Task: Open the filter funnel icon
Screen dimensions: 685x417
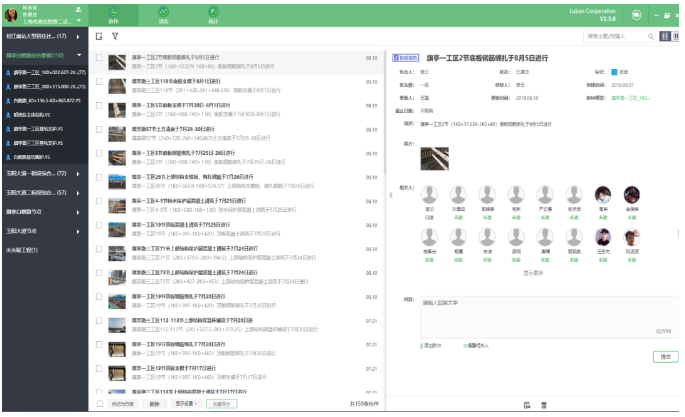Action: point(115,36)
